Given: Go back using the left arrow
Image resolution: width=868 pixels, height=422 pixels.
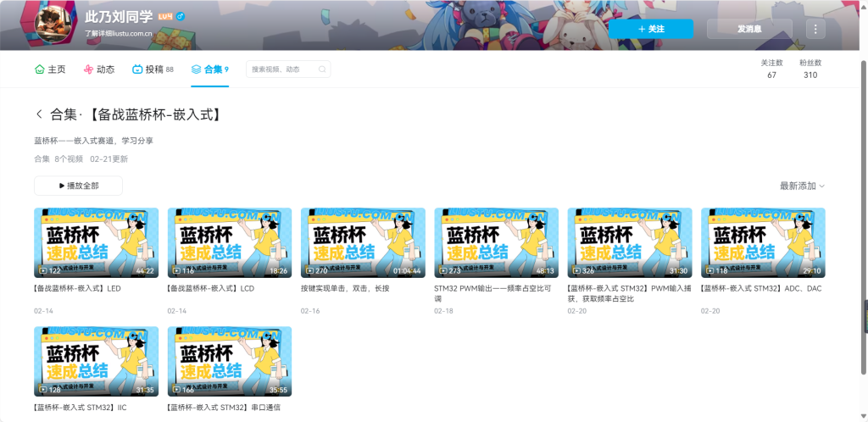Looking at the screenshot, I should coord(39,114).
